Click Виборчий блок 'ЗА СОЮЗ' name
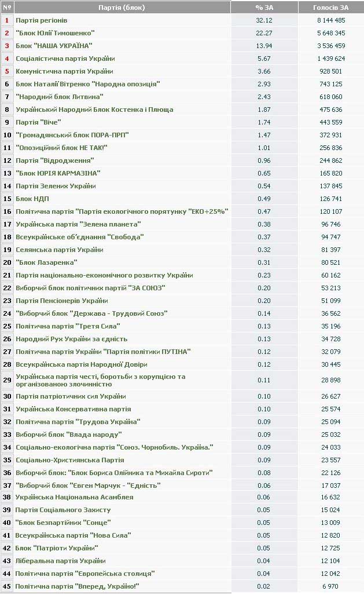Screen dimensions: 364x595 tap(90, 288)
